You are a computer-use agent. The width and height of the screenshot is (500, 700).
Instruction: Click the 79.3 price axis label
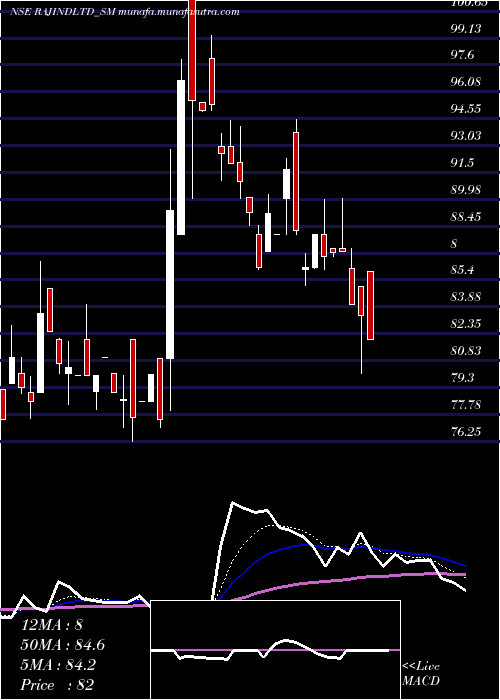pyautogui.click(x=462, y=378)
